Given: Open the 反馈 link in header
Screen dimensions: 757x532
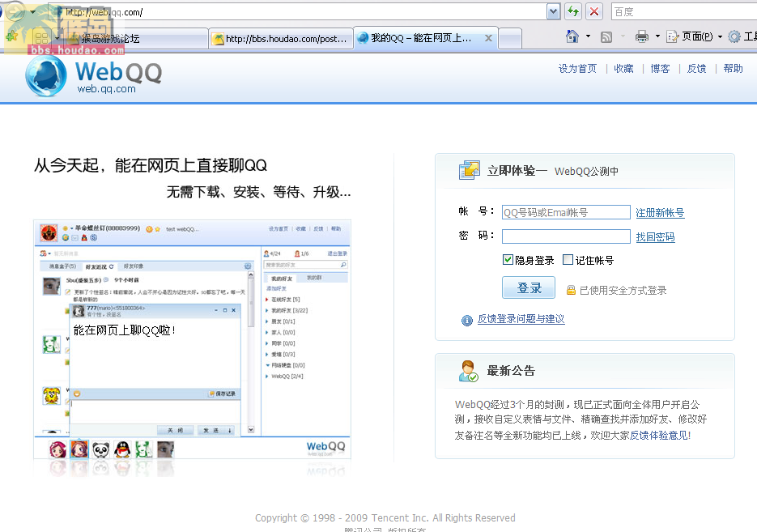Looking at the screenshot, I should click(x=696, y=69).
